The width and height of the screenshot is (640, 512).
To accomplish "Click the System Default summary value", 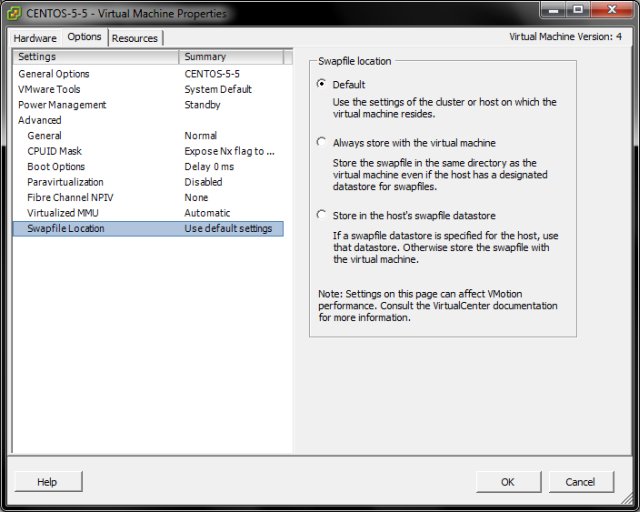I will click(218, 89).
